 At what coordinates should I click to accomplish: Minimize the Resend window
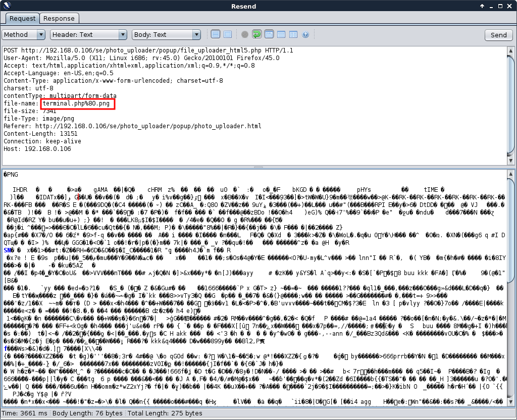pos(491,6)
